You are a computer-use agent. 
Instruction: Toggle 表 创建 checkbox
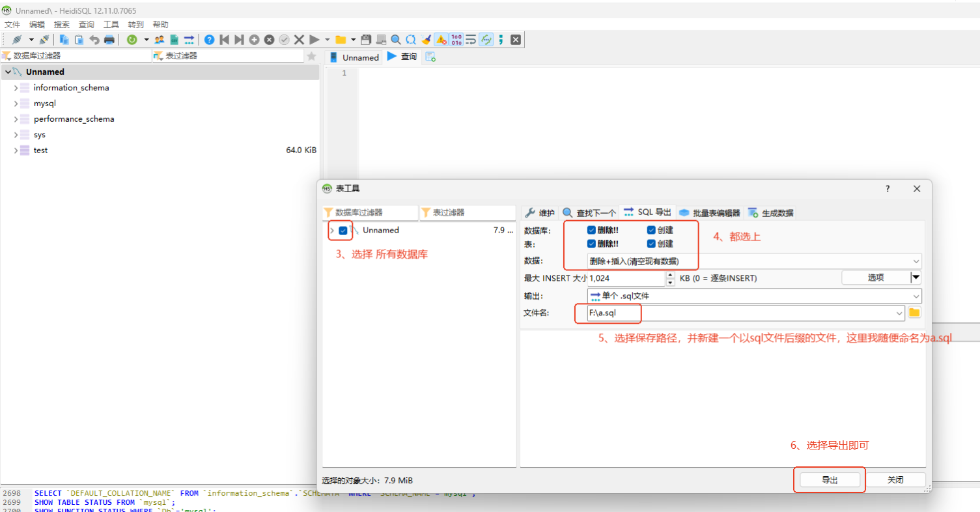[651, 244]
